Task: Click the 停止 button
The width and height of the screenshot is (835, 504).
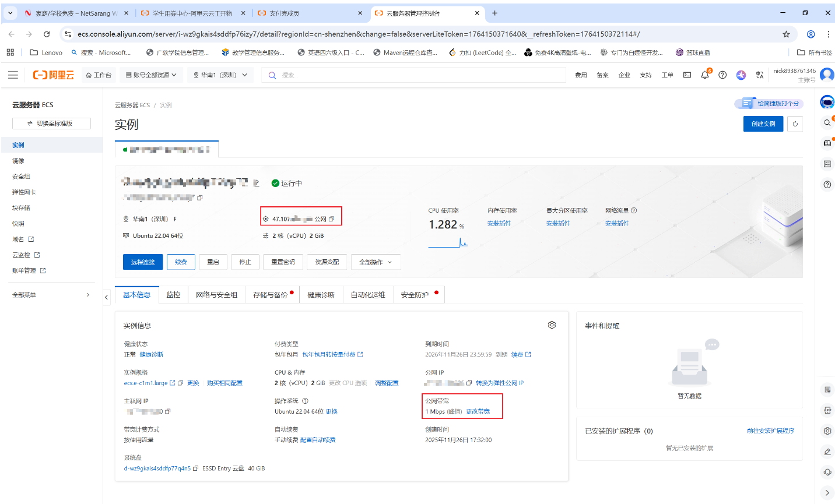Action: tap(245, 262)
